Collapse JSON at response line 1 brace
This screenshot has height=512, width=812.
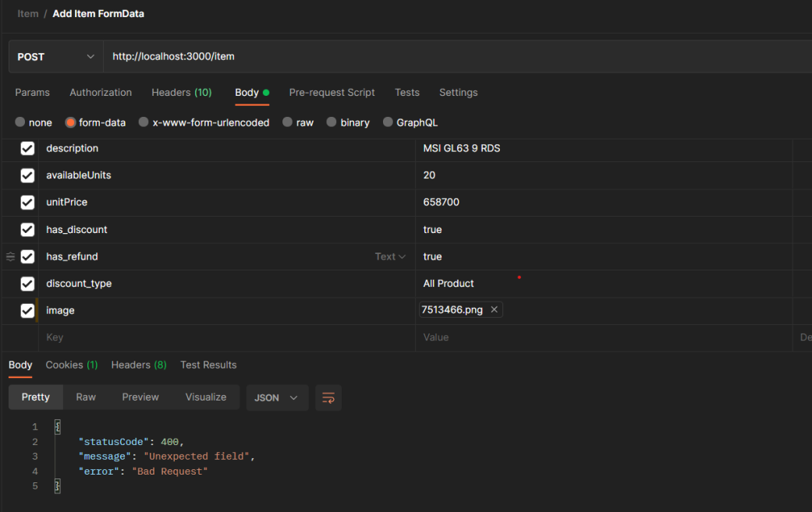tap(58, 427)
